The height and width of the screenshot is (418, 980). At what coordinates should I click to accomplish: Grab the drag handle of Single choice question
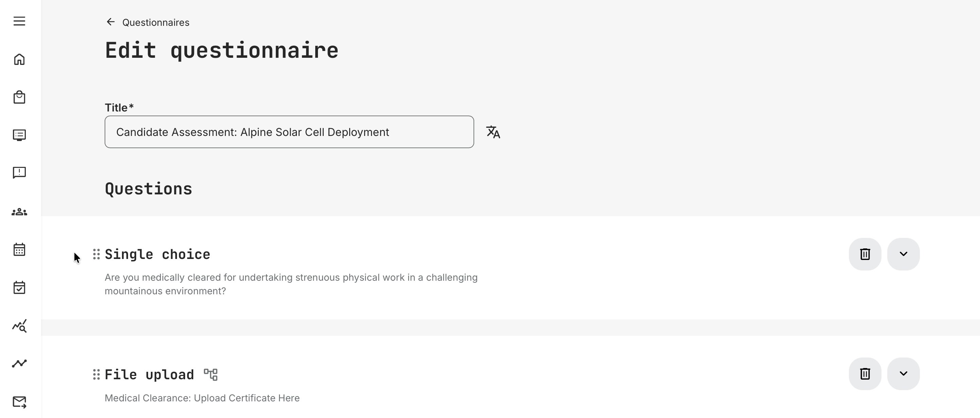(96, 254)
